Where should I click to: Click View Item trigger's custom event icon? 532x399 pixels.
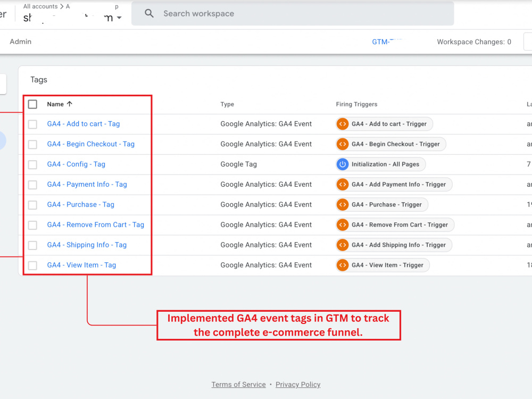click(343, 265)
